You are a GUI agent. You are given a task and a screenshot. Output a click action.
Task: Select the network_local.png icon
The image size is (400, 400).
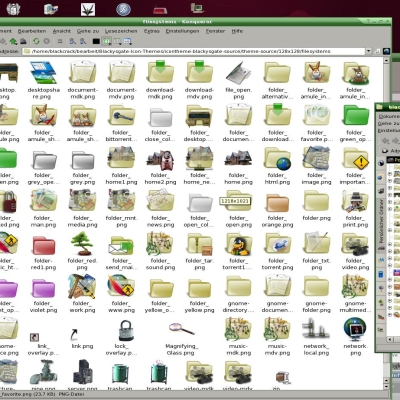316,329
